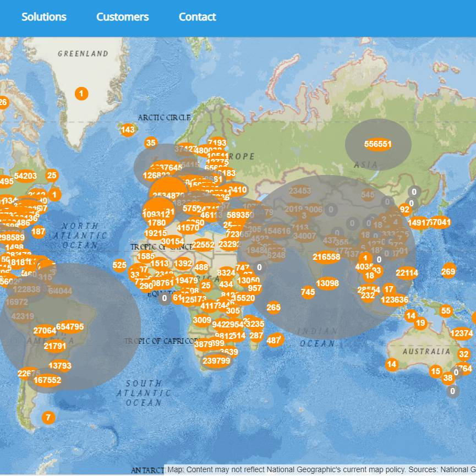Click the marker labeled 1780
476x476 pixels.
(x=157, y=223)
